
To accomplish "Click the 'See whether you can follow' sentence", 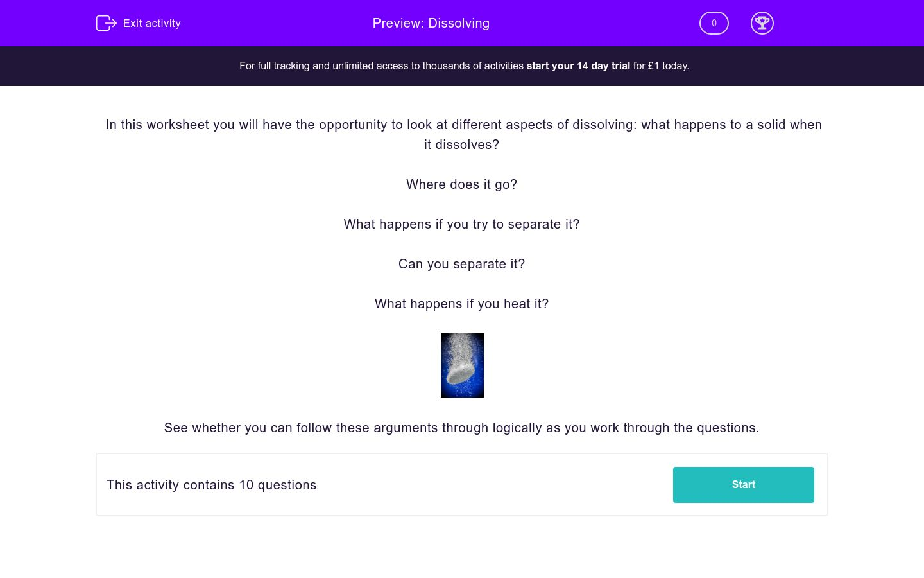I will pos(461,428).
